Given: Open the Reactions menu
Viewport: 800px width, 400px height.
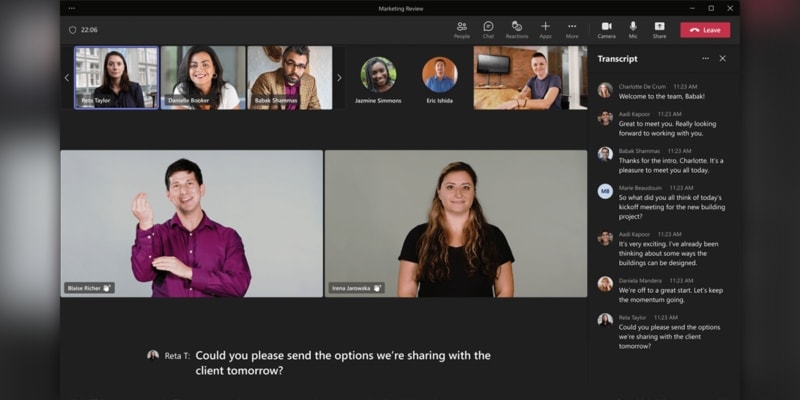Looking at the screenshot, I should (x=517, y=30).
